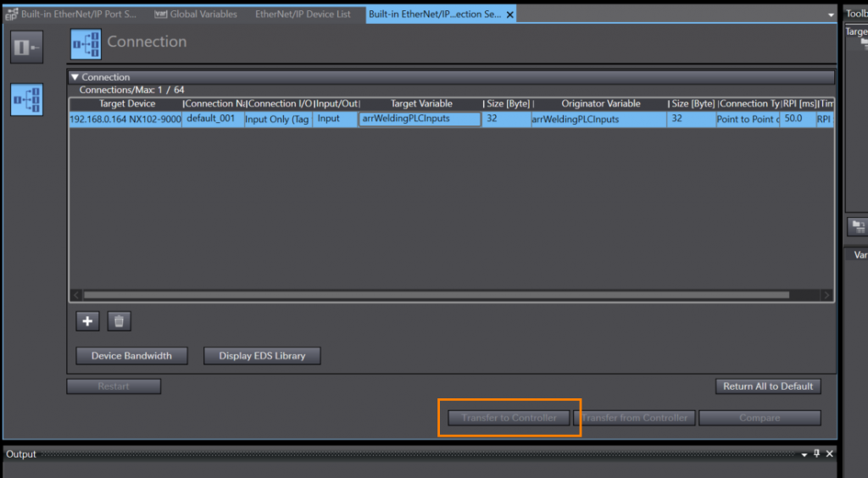The image size is (868, 478).
Task: Close the Built-in EtherNet/IP connection settings tab
Action: [x=508, y=14]
